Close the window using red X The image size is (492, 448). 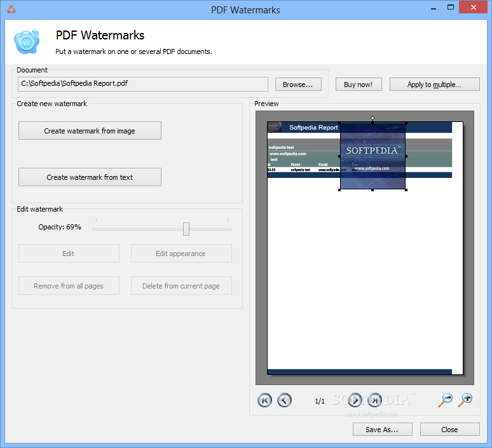[473, 7]
